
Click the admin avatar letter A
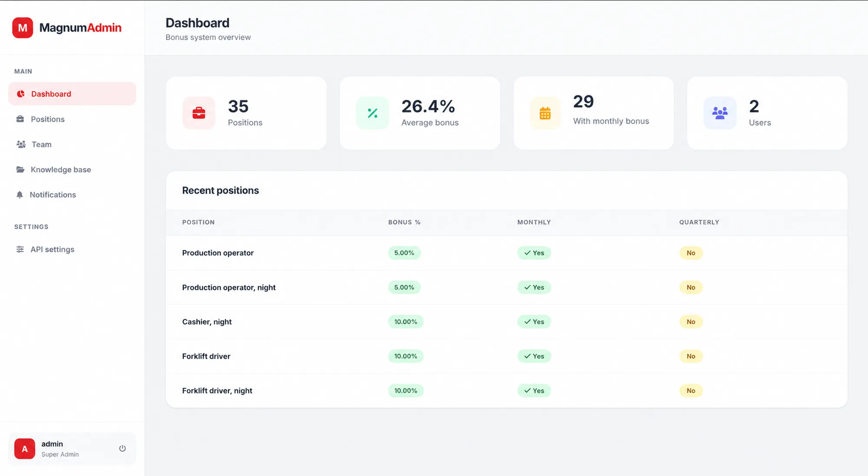[x=25, y=449]
